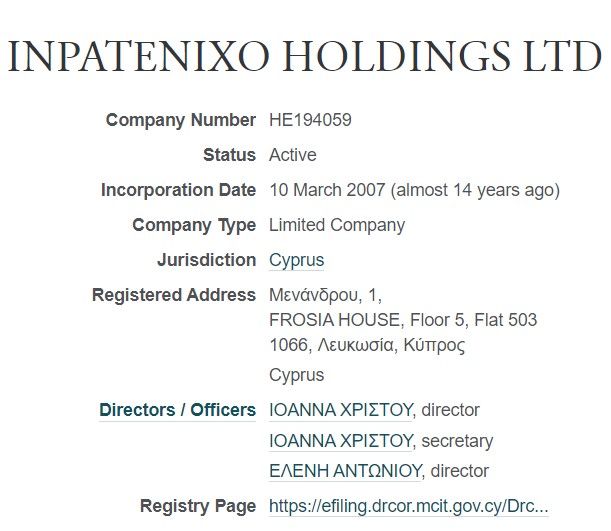
Task: Click the Registry Page label
Action: (x=198, y=506)
